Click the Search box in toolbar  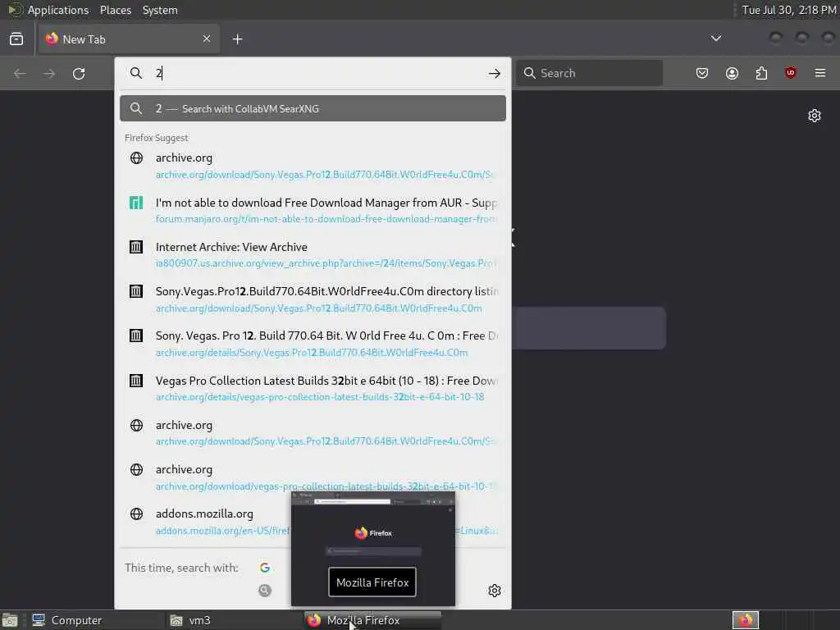(x=589, y=73)
